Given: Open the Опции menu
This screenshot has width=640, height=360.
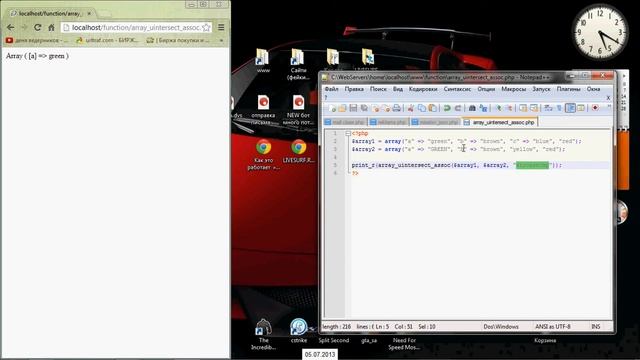Looking at the screenshot, I should pos(486,89).
